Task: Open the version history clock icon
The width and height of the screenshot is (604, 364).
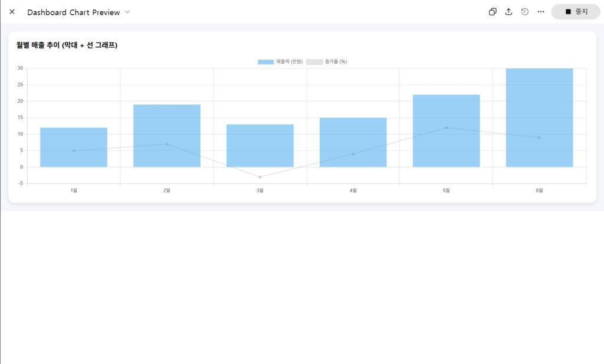Action: pos(525,12)
